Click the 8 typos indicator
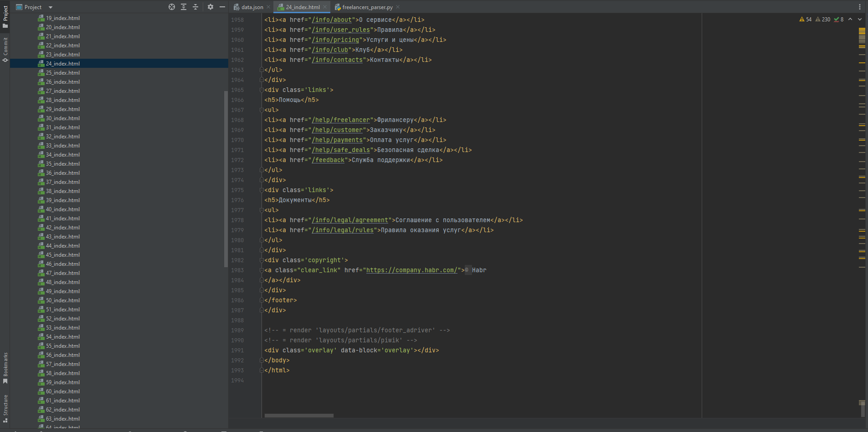Screen dimensions: 868x432 click(839, 20)
